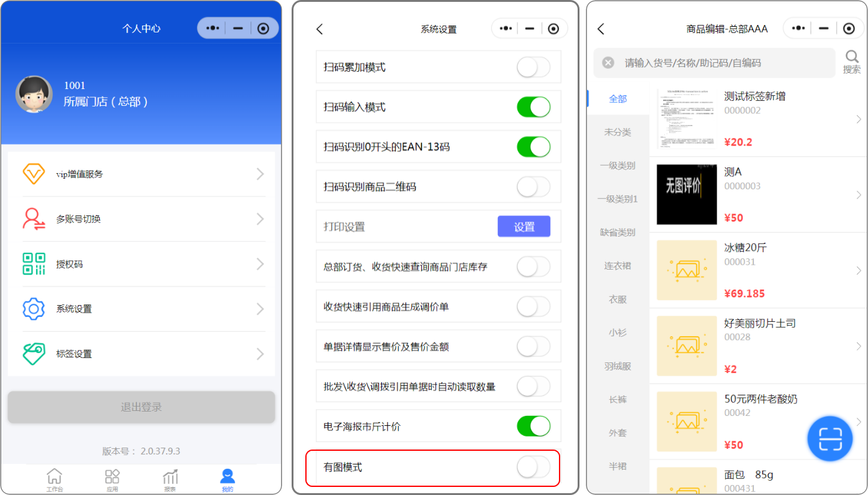Toggle 扫码输入模式 switch off
The image size is (868, 495).
coord(533,107)
